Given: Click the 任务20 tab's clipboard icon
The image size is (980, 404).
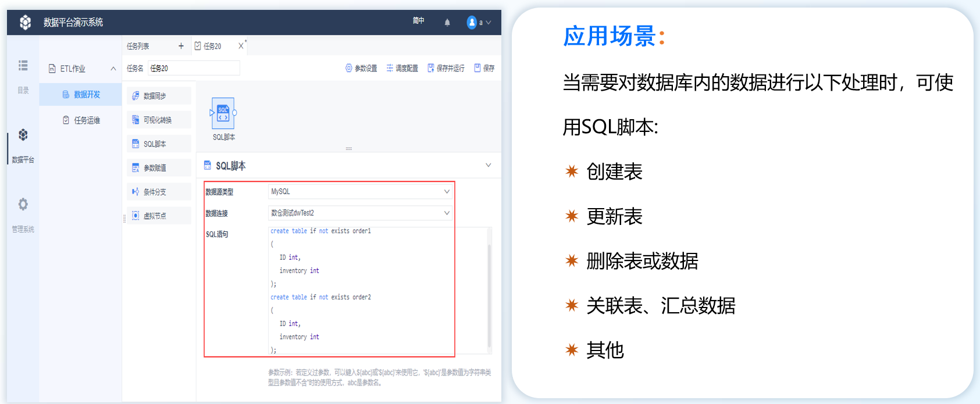Looking at the screenshot, I should [198, 45].
